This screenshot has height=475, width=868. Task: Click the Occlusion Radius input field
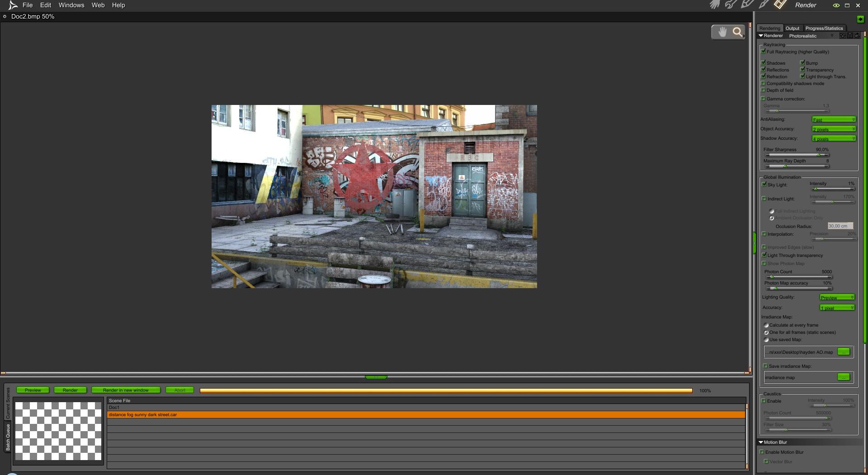click(x=840, y=226)
